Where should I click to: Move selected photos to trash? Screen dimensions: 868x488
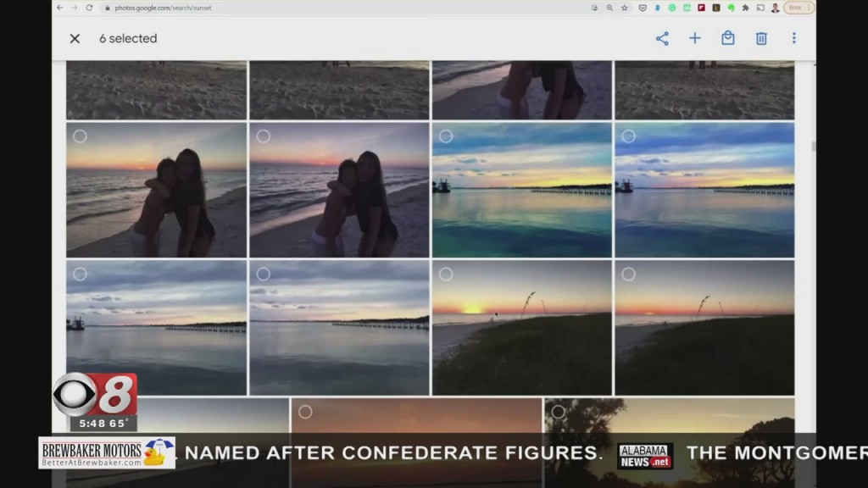tap(761, 38)
